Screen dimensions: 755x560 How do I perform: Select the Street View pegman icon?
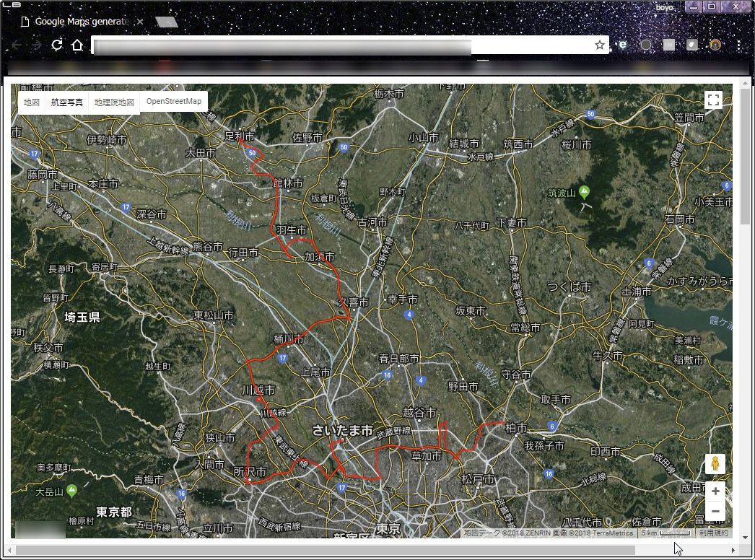[715, 464]
